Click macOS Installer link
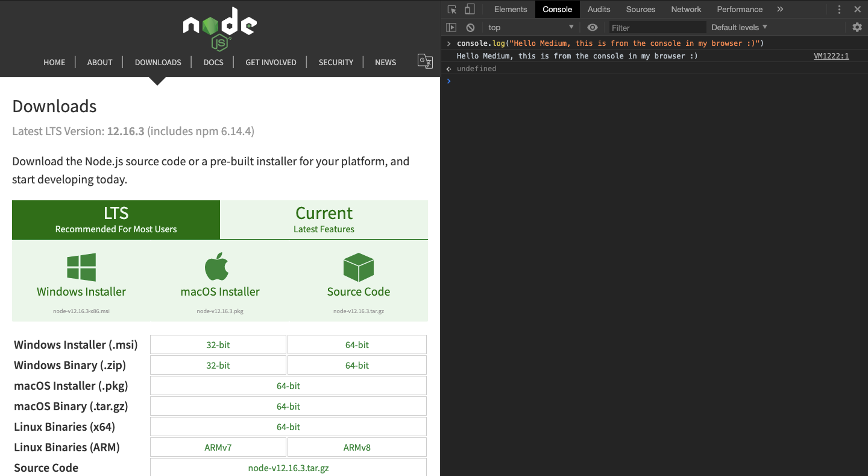Image resolution: width=868 pixels, height=476 pixels. [x=220, y=291]
